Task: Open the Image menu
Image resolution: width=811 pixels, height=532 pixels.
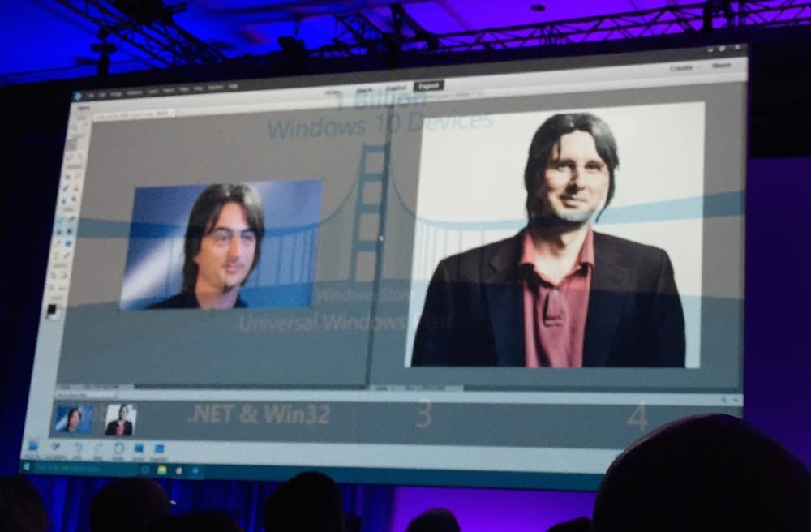Action: (116, 93)
